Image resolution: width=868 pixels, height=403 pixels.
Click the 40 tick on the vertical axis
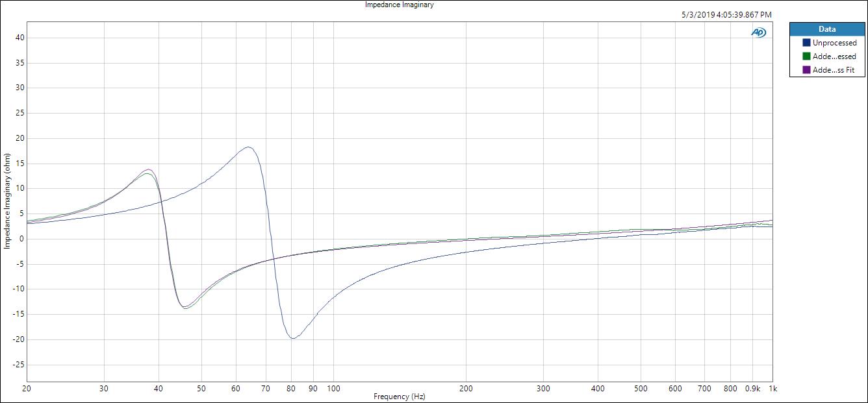[x=19, y=38]
